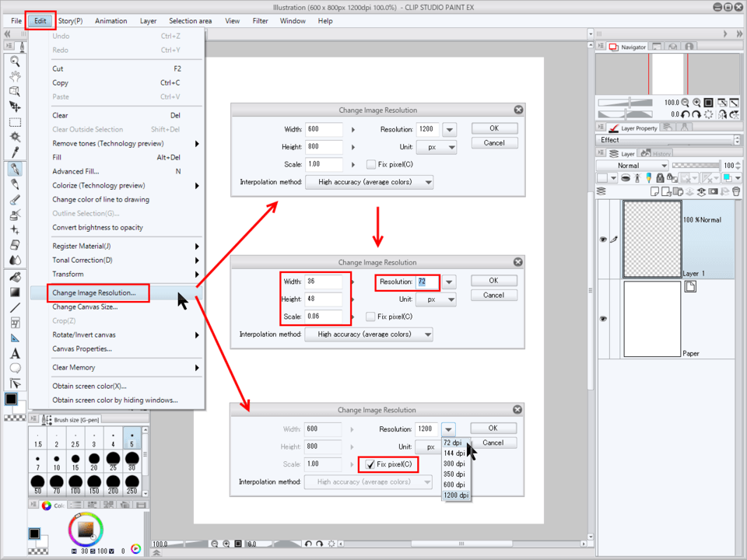Select the Gradient tool
This screenshot has height=560, width=747.
pos(15,292)
